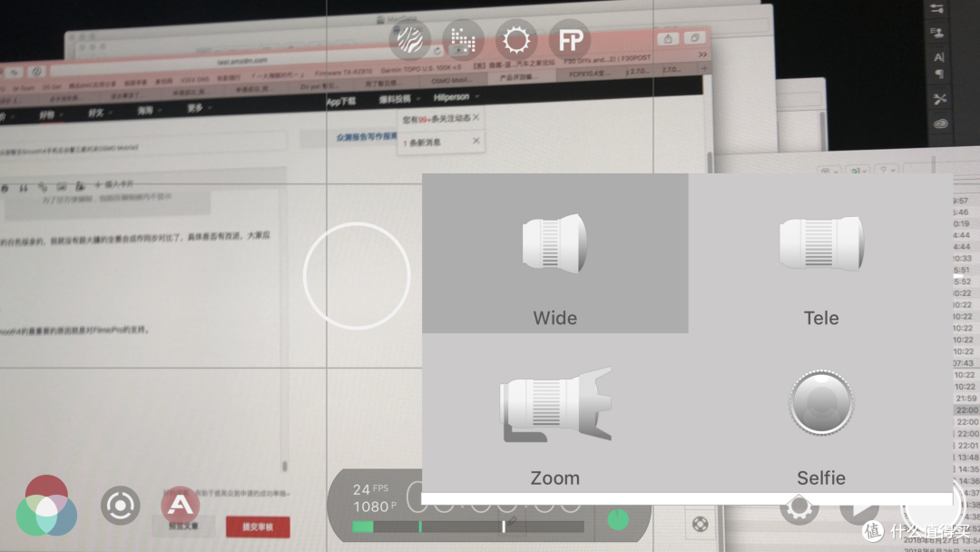The height and width of the screenshot is (552, 980).
Task: Open the Safari bookmarks overflow chevrons
Action: [702, 54]
